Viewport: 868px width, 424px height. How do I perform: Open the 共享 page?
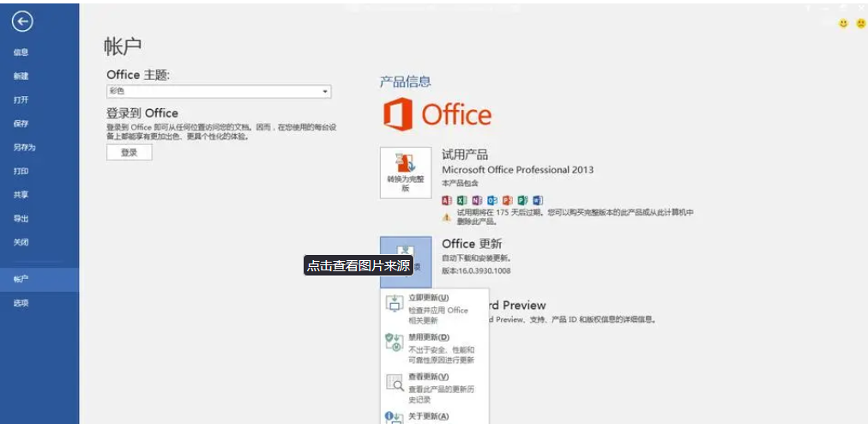pos(21,195)
